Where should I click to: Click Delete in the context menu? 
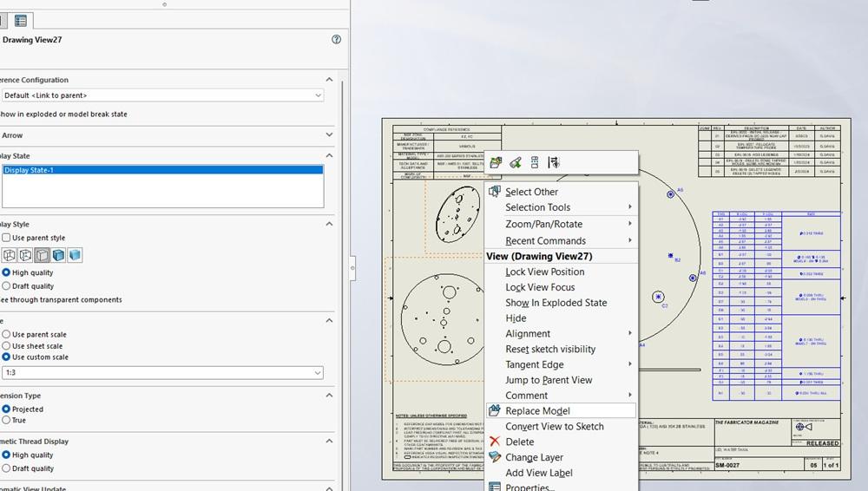click(x=519, y=442)
